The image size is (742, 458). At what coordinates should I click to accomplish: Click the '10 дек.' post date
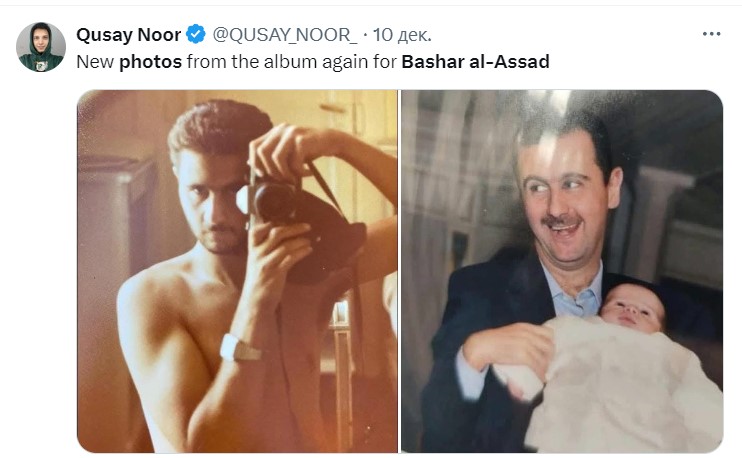[402, 35]
